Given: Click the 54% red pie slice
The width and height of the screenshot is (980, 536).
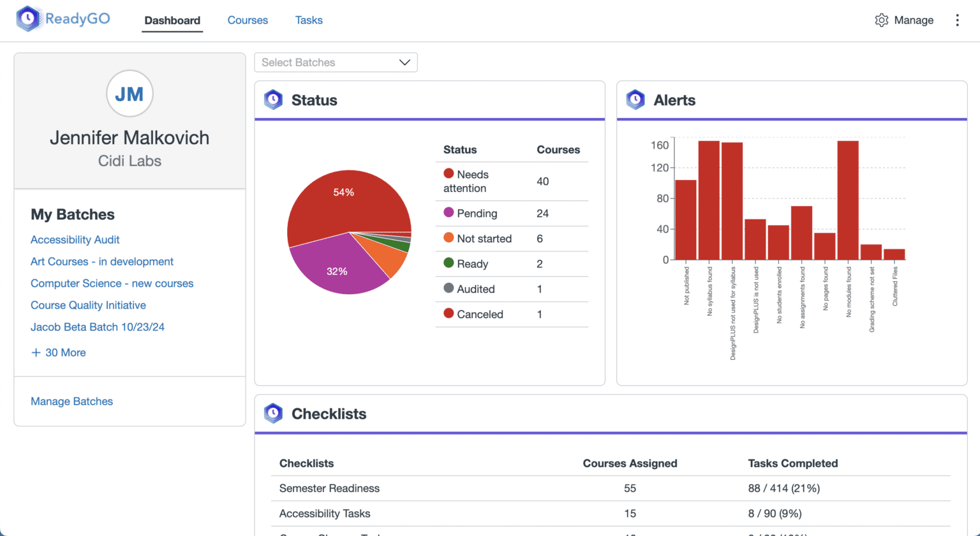Looking at the screenshot, I should (x=345, y=198).
